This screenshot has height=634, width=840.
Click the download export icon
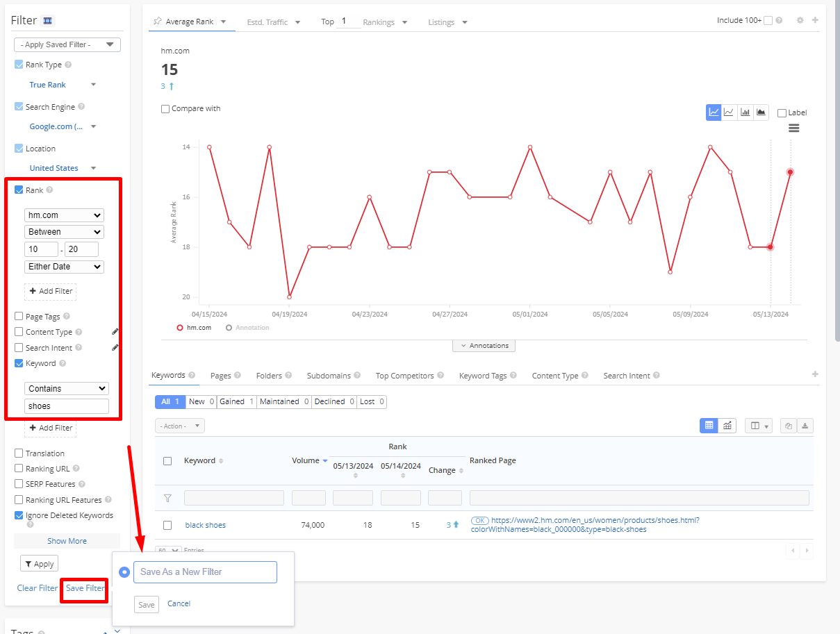[805, 426]
